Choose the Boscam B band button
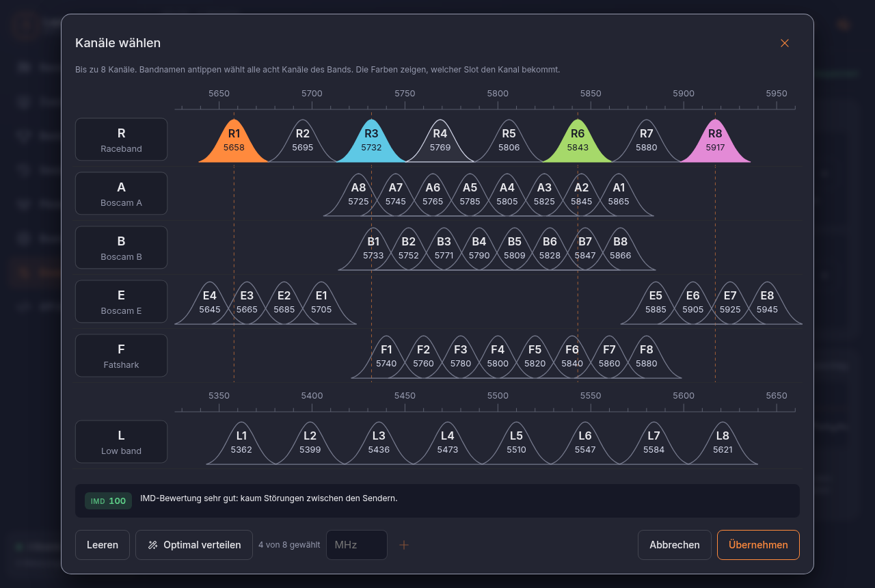The height and width of the screenshot is (588, 875). coord(121,248)
